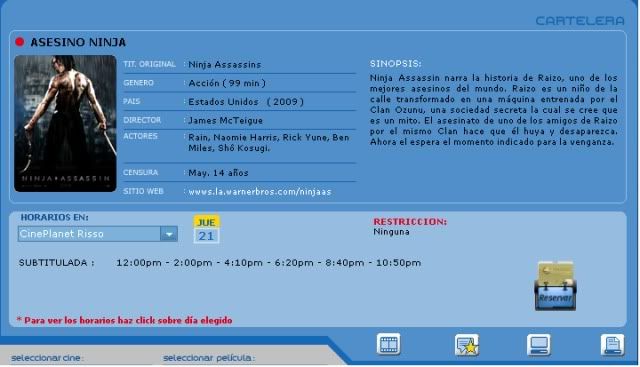Select the 10:50pm showtime
Screen dimensions: 640x367
398,262
